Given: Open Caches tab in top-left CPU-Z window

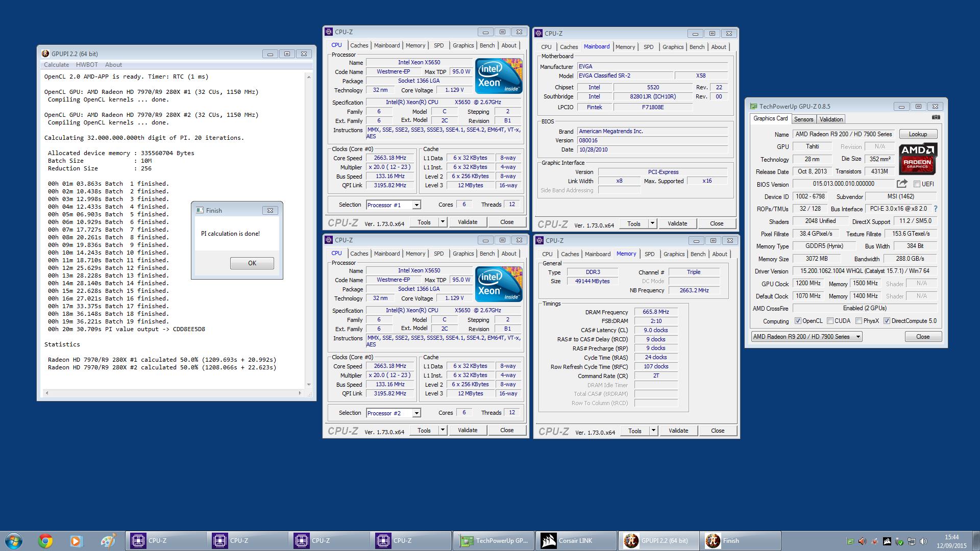Looking at the screenshot, I should pyautogui.click(x=359, y=45).
